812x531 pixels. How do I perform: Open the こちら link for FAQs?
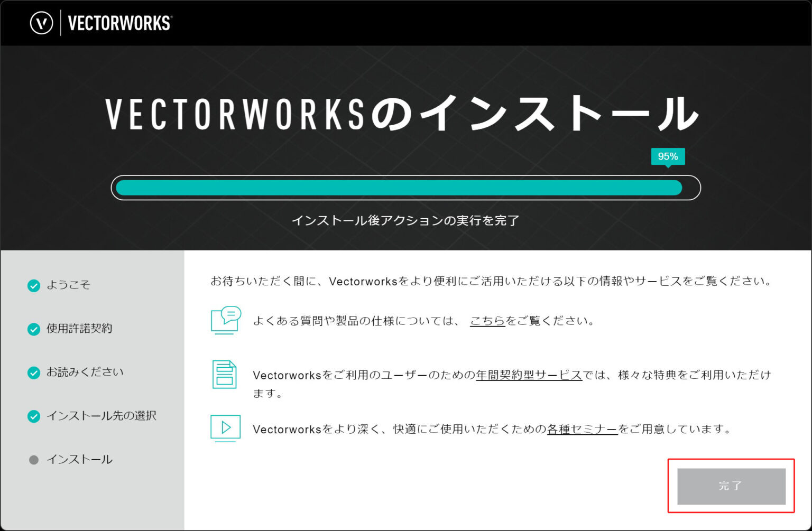(486, 320)
